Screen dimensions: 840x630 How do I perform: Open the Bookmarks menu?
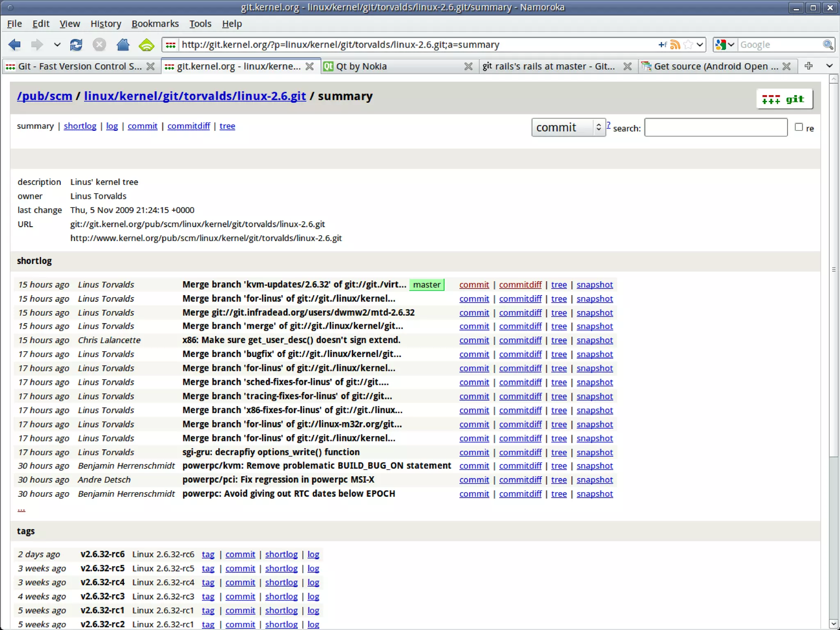tap(155, 24)
